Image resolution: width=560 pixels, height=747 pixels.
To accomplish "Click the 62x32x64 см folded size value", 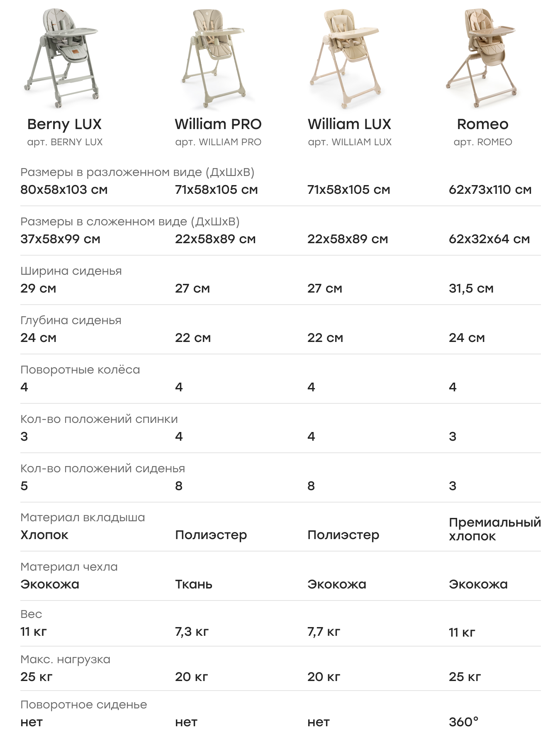I will [489, 239].
